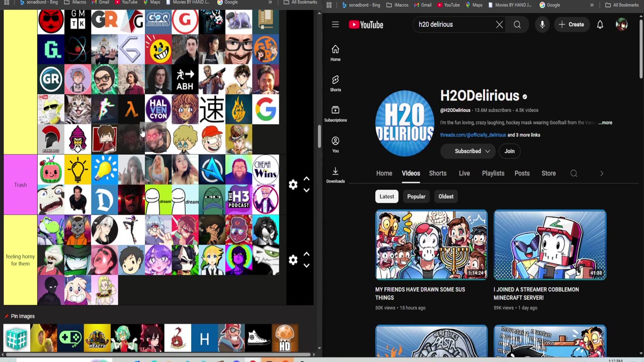Open All Bookmarks folder in YouTube window
The image size is (644, 362).
point(622,5)
